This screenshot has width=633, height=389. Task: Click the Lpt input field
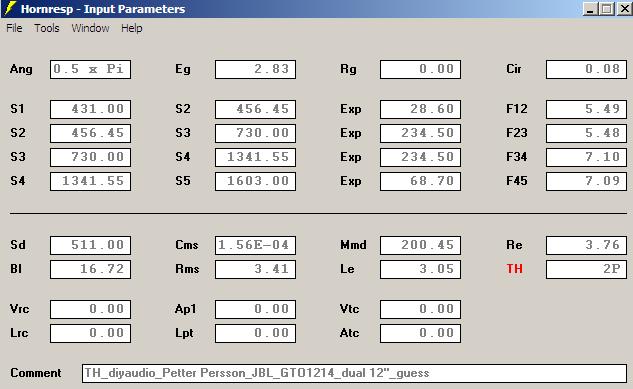(x=255, y=333)
